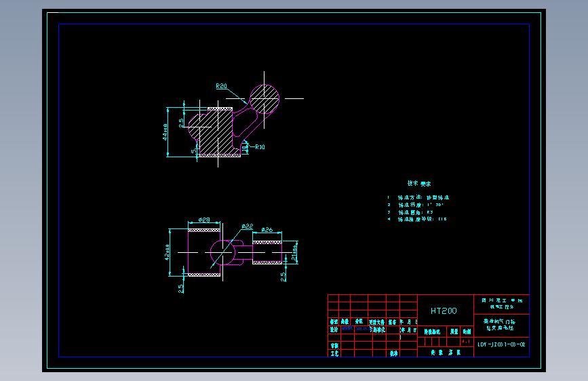
Task: Click the R20 radius dimension label
Action: pos(222,86)
